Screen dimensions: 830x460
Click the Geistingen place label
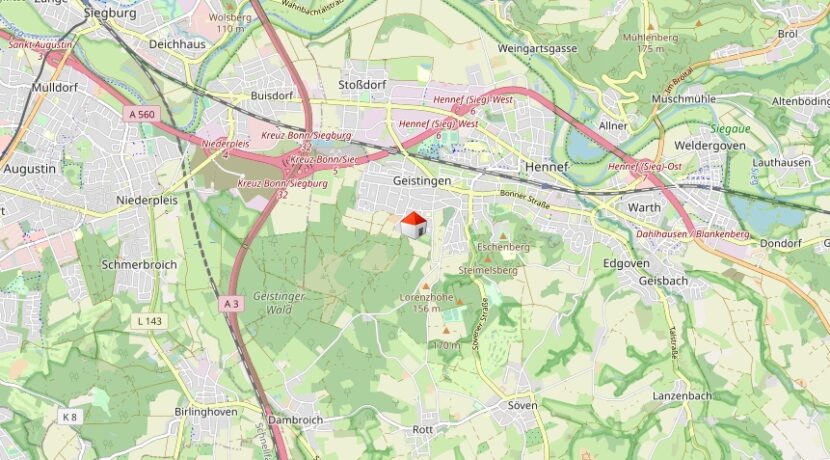click(x=422, y=181)
